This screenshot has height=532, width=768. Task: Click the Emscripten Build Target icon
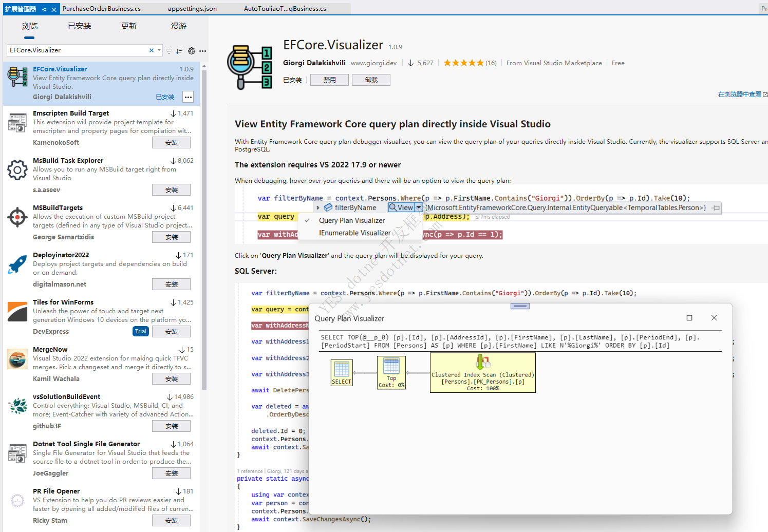pyautogui.click(x=17, y=123)
